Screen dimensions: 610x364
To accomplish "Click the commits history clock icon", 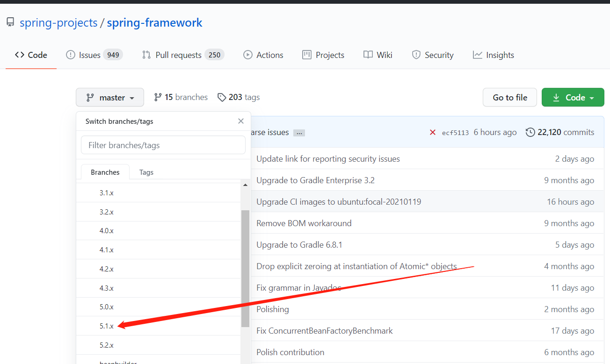I will tap(530, 132).
